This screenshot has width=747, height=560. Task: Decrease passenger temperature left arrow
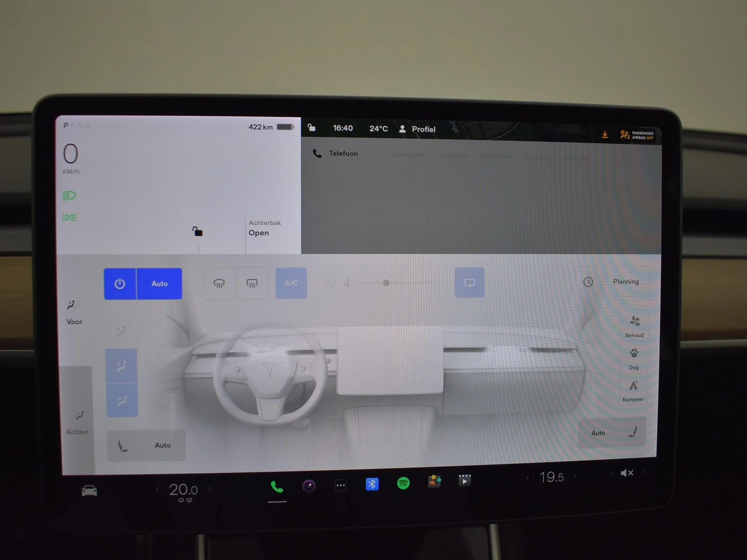528,478
